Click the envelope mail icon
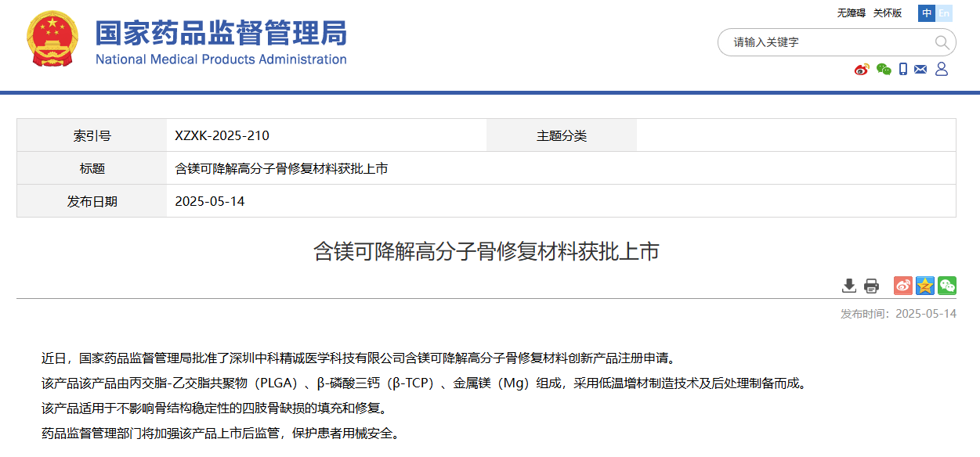The image size is (980, 457). (x=920, y=70)
